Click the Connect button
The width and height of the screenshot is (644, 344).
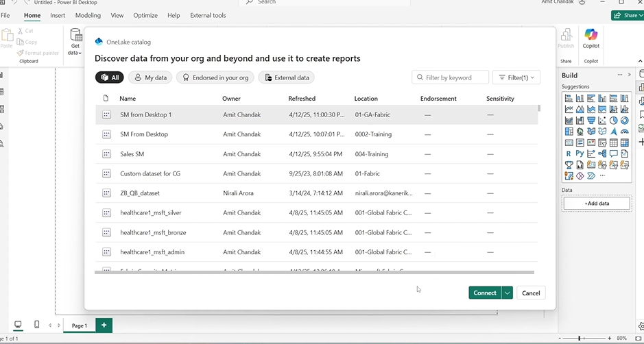(485, 293)
